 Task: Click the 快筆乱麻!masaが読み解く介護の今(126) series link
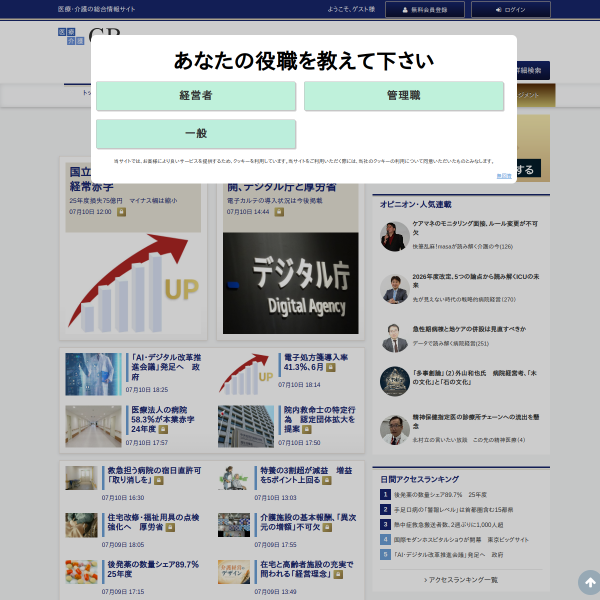(463, 247)
